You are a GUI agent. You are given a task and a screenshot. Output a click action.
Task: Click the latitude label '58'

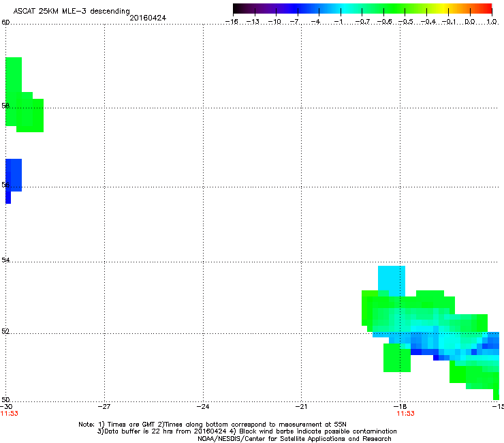tap(5, 106)
